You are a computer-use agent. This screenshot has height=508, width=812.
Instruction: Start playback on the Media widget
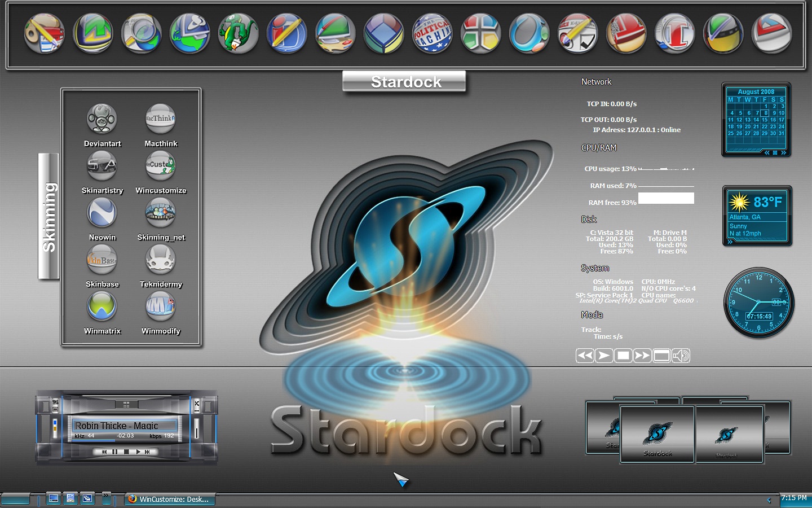tap(604, 356)
